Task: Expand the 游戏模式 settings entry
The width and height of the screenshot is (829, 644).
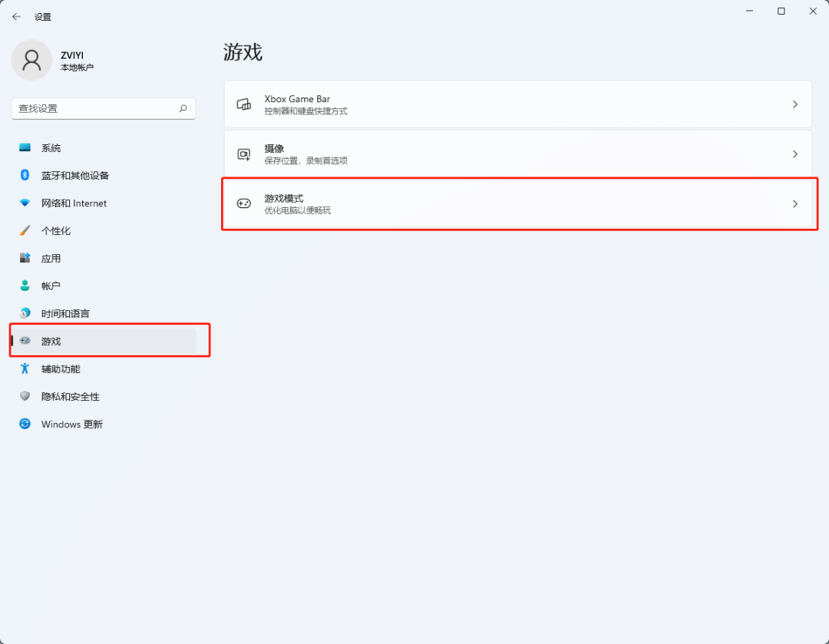Action: 795,203
